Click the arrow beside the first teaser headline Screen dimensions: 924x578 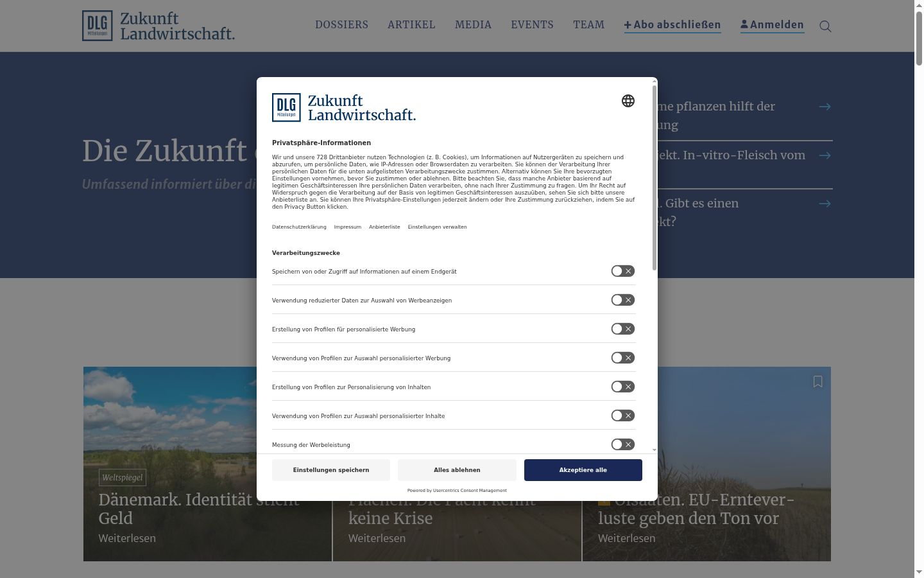(825, 107)
